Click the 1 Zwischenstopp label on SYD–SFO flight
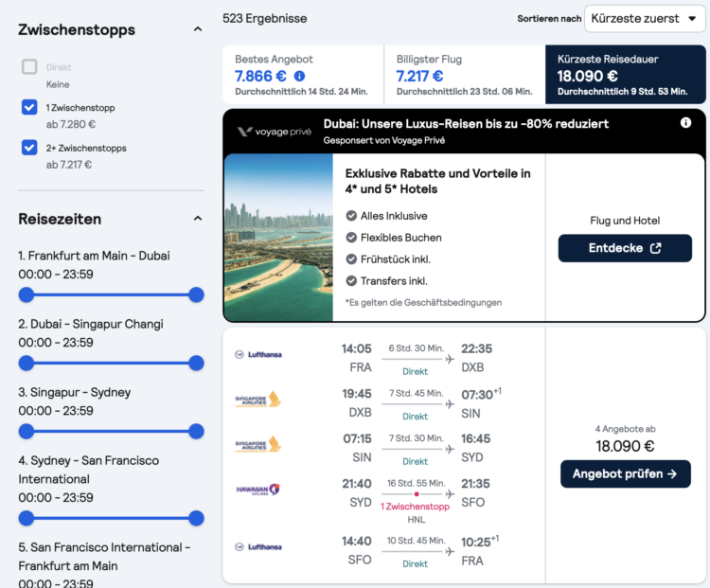This screenshot has height=588, width=710. pyautogui.click(x=415, y=507)
